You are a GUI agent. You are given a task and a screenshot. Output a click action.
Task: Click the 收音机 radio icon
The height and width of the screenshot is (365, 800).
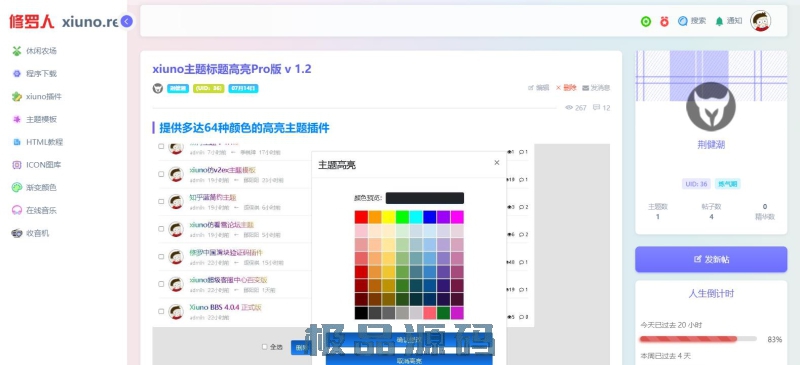coord(17,233)
